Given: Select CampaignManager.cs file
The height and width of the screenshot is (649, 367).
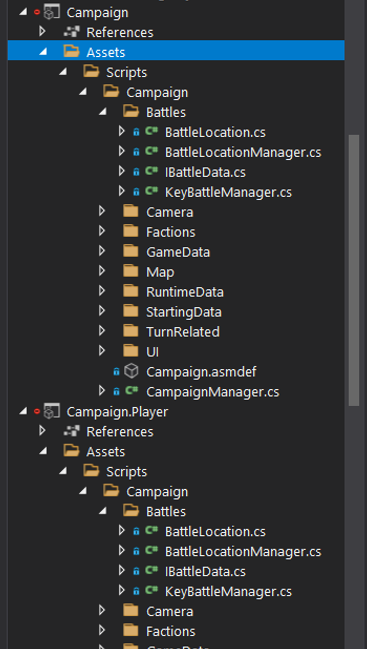Looking at the screenshot, I should (213, 392).
